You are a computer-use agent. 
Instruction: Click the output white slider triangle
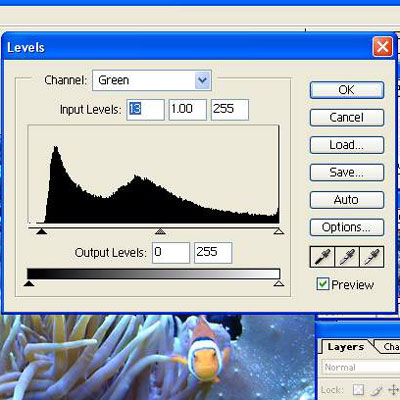click(279, 283)
